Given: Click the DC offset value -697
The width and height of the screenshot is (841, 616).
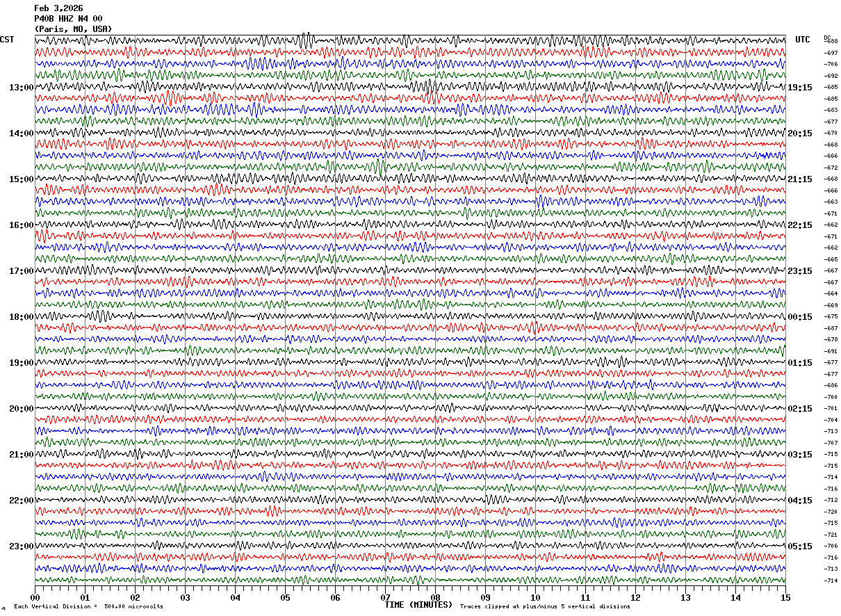Looking at the screenshot, I should pos(831,53).
